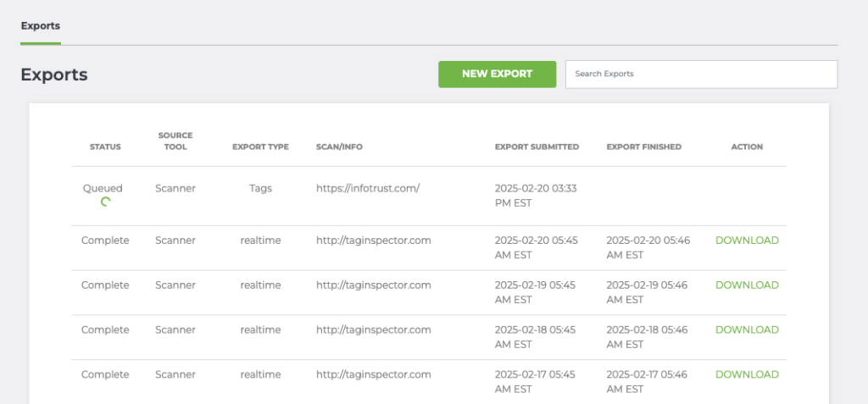Select the Tags export type cell

point(260,188)
